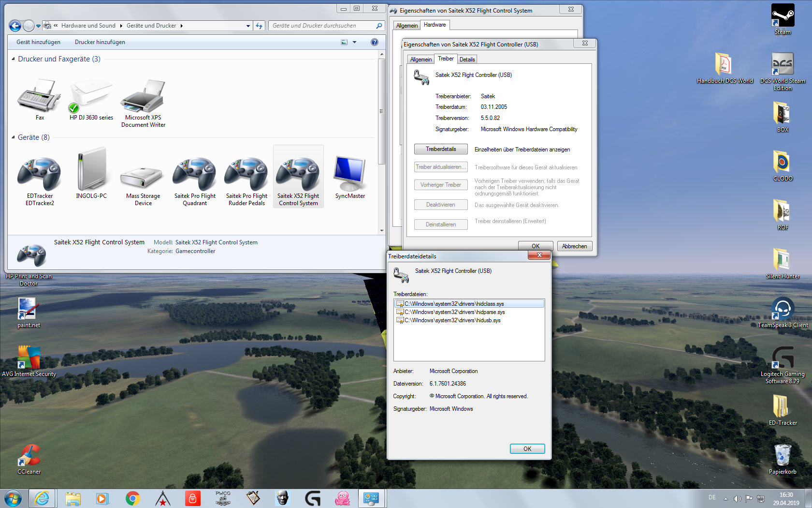Launch paint.net desktop shortcut

[29, 313]
